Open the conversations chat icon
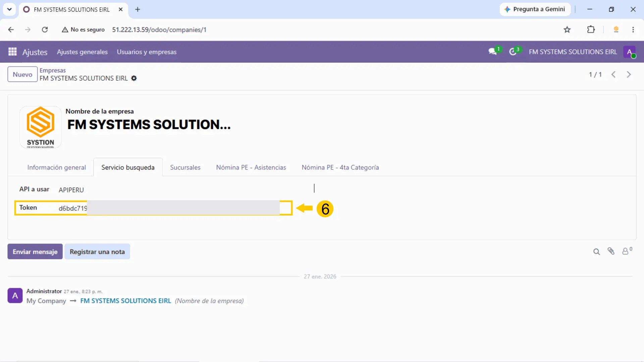The height and width of the screenshot is (362, 644). coord(492,52)
